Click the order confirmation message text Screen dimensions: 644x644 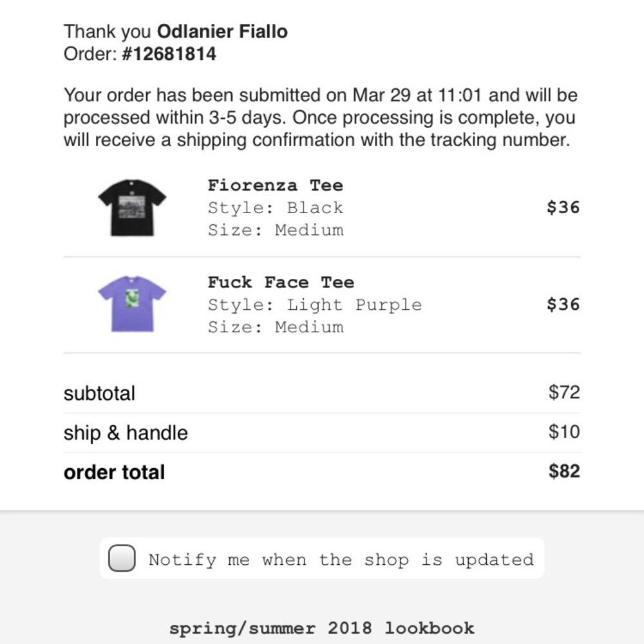pyautogui.click(x=321, y=117)
